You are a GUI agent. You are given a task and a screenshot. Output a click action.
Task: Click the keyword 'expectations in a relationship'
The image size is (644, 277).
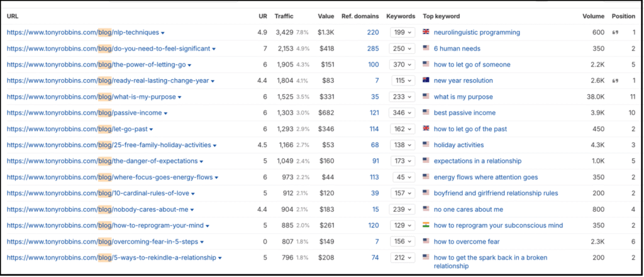point(478,161)
